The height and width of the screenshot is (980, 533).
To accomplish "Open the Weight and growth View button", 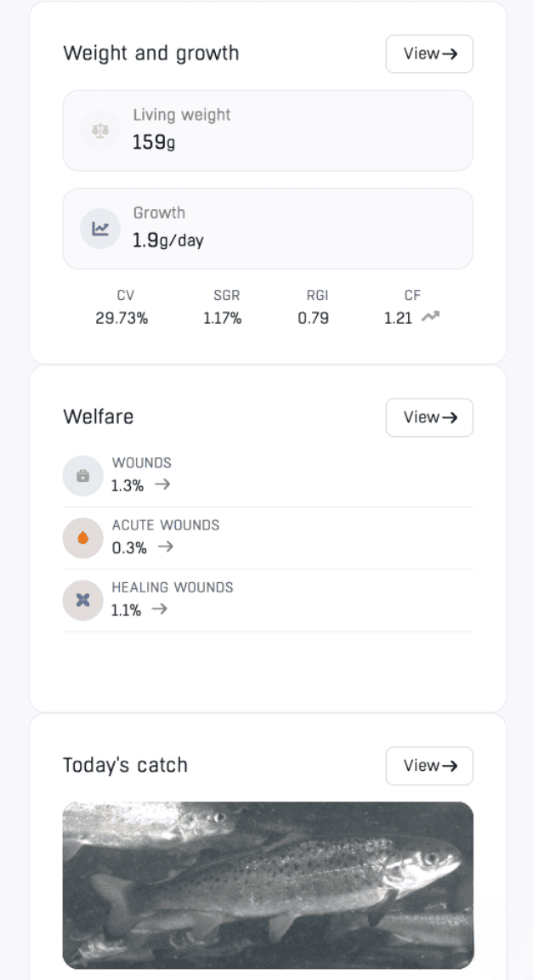I will pos(429,54).
